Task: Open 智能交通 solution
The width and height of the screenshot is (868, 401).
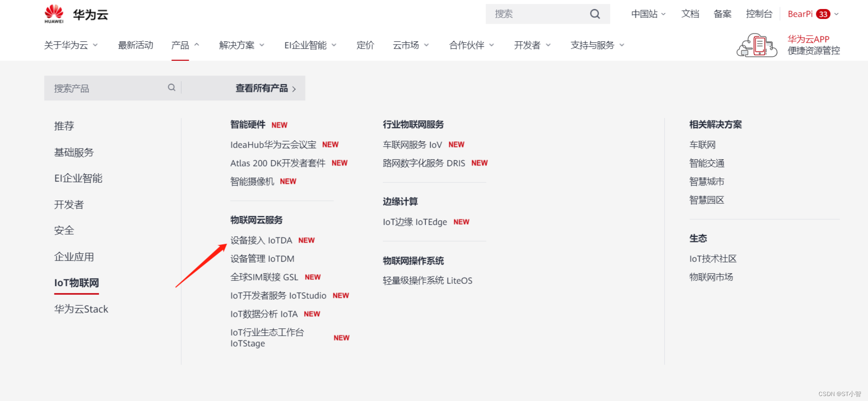Action: pos(707,163)
